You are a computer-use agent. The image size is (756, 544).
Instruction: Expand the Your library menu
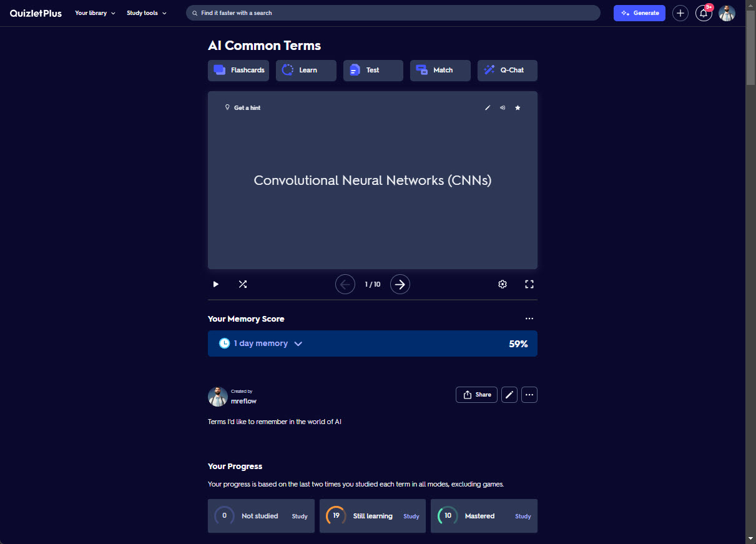coord(95,13)
